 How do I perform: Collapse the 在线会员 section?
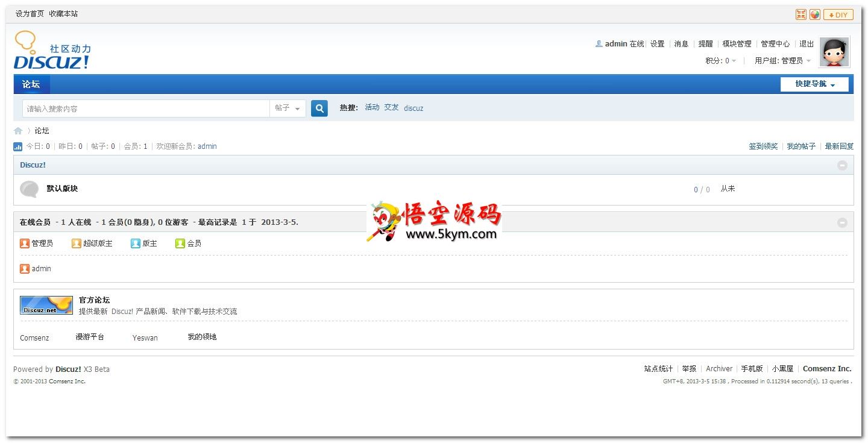843,222
